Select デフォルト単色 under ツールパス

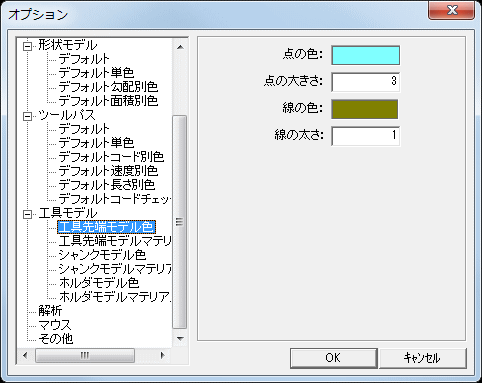click(x=96, y=143)
